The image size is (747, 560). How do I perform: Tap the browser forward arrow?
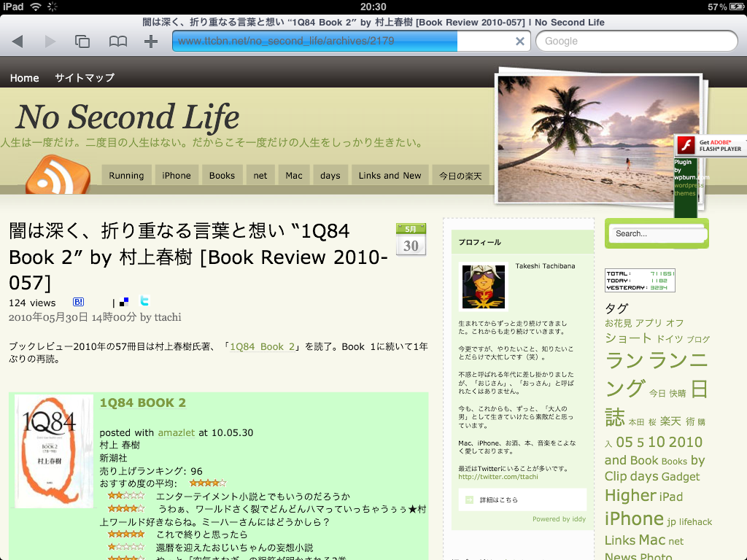point(50,42)
